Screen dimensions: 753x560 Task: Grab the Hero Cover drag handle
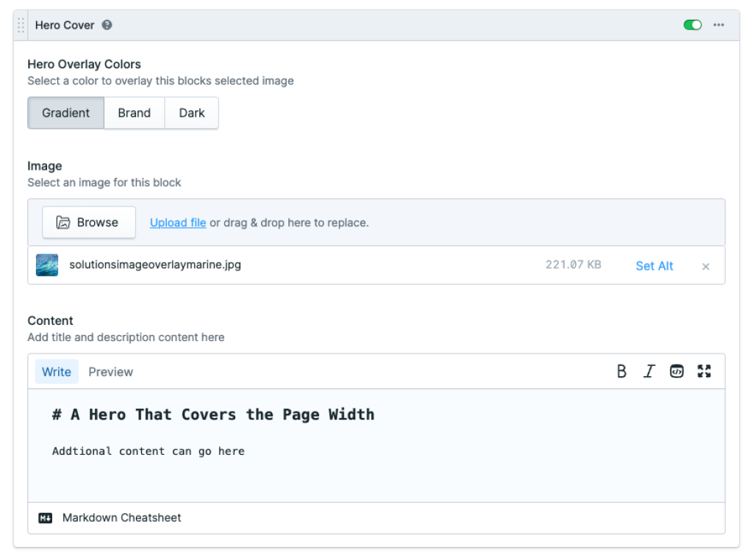tap(20, 24)
